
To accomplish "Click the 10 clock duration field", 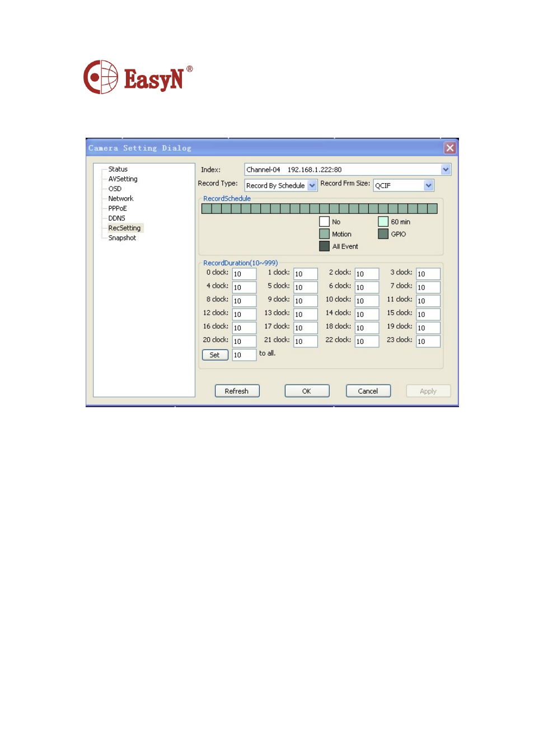I will (x=367, y=301).
